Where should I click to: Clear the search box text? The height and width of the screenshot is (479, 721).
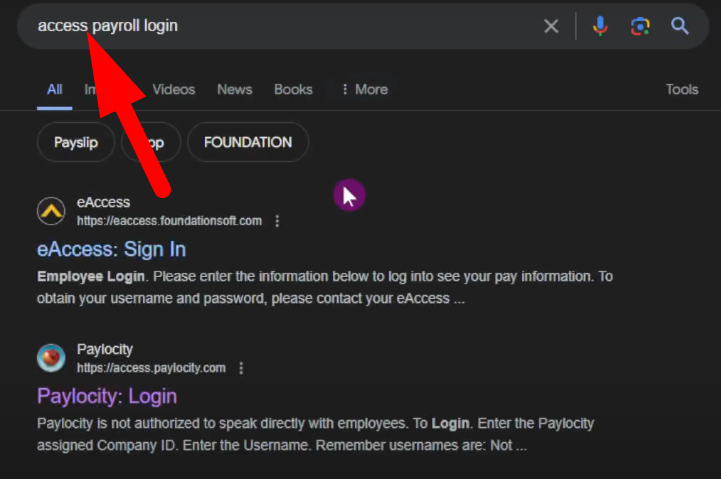click(x=551, y=26)
